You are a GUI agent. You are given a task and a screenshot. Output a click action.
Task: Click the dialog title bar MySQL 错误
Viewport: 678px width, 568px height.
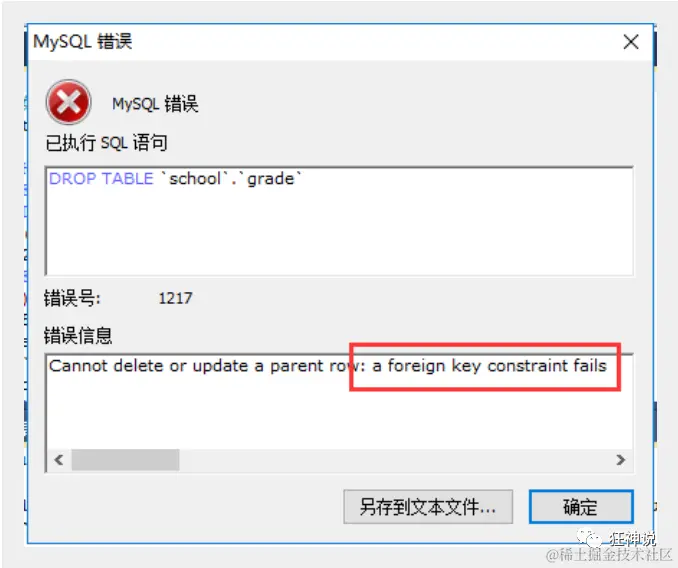tap(83, 41)
